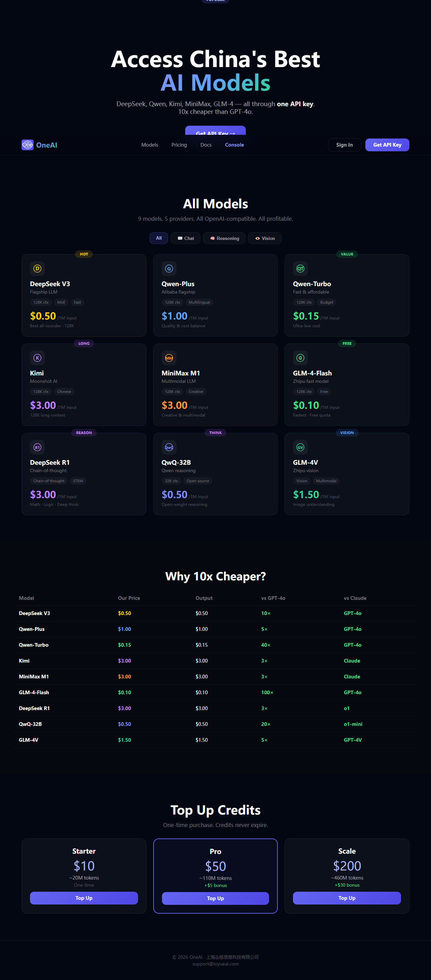Click the 40× value in the table
The image size is (431, 980).
(266, 645)
